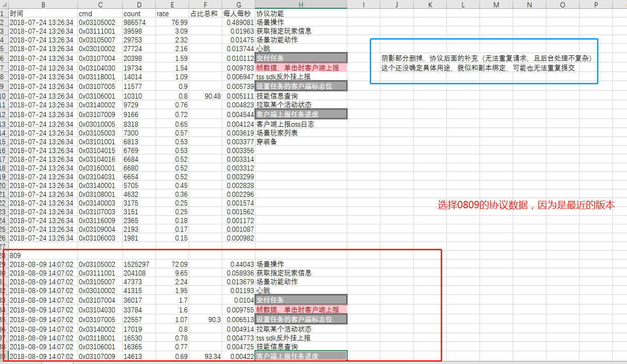
Task: Select the count cell 39598
Action: (139, 31)
